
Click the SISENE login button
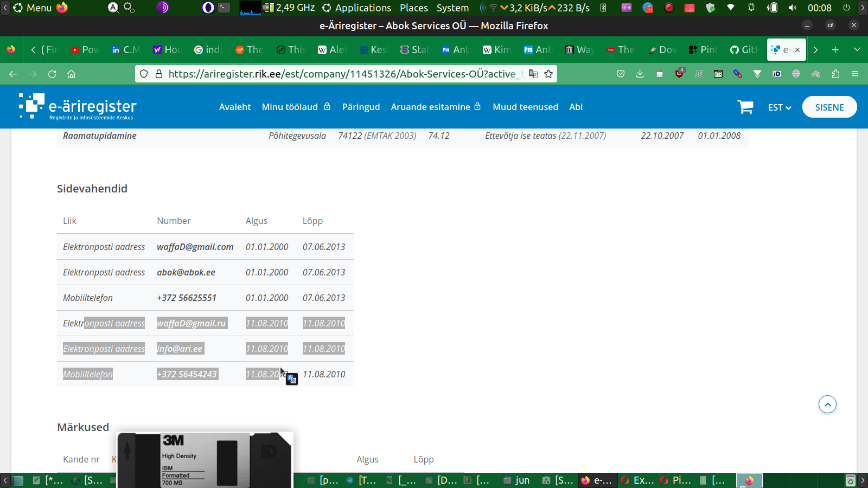pos(829,107)
